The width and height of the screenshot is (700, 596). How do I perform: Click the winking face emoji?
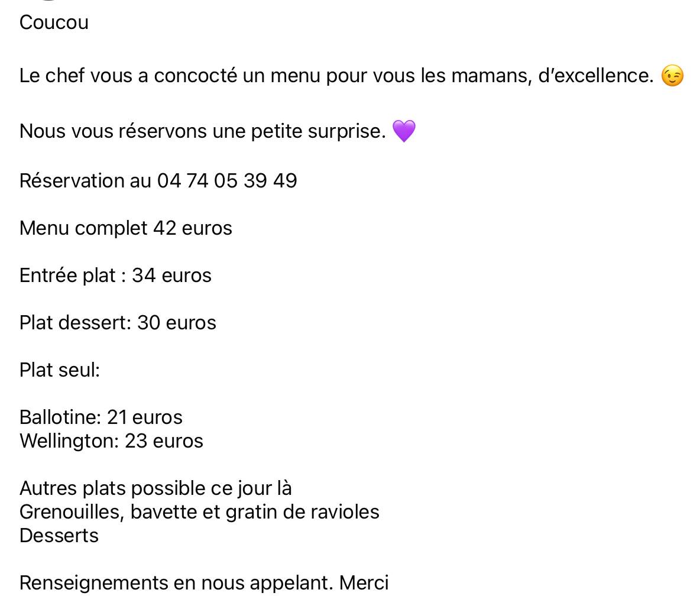click(672, 76)
